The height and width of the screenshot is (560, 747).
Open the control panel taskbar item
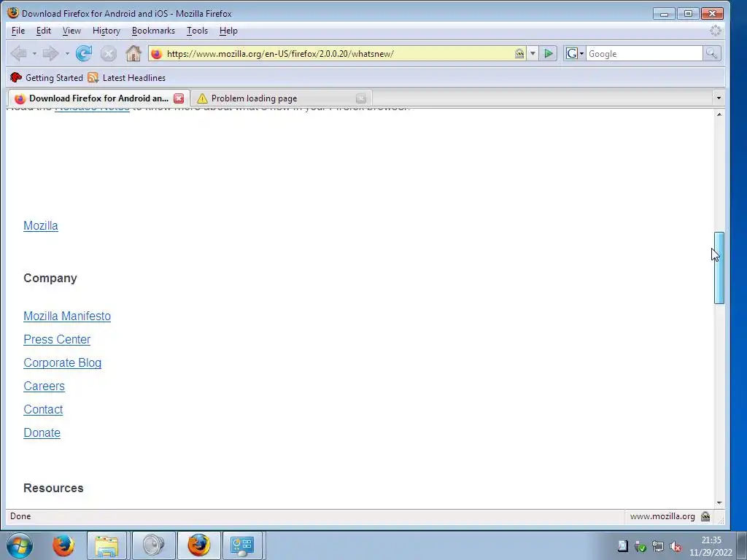click(242, 545)
